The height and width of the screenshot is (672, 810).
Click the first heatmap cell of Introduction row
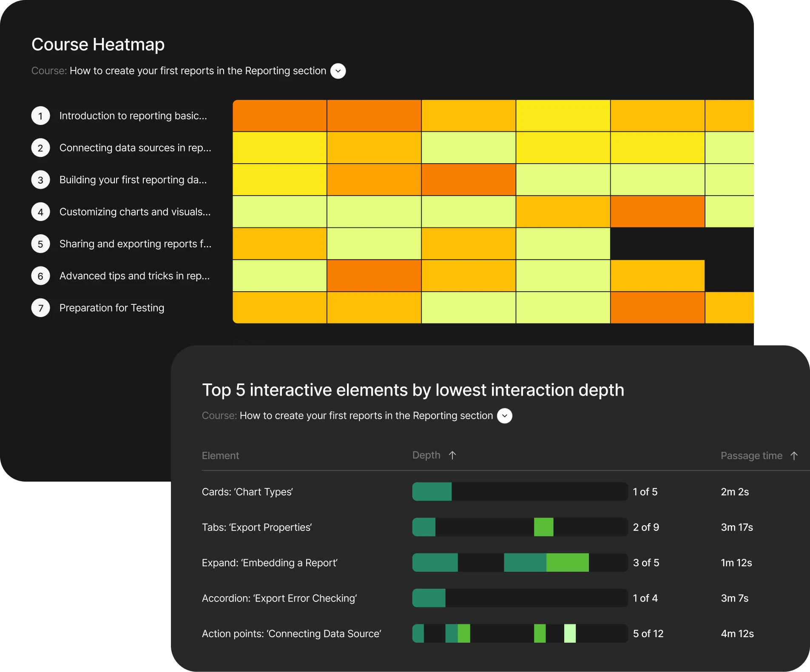click(x=280, y=116)
